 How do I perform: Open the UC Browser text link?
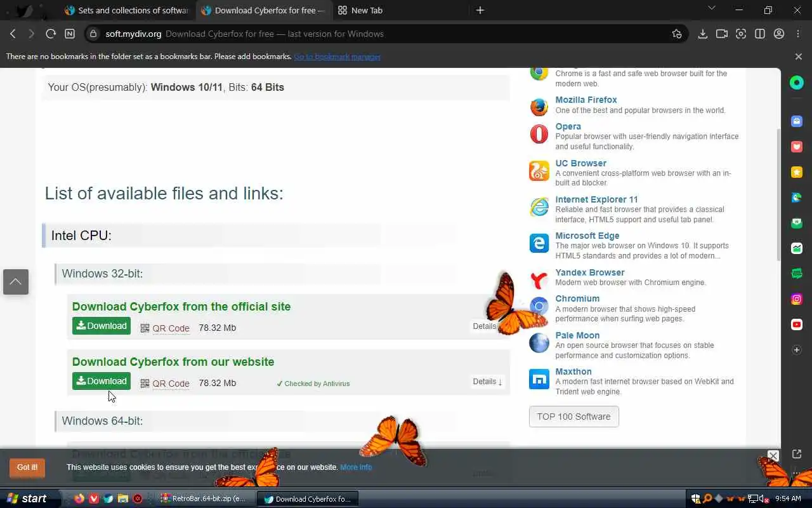(x=580, y=163)
